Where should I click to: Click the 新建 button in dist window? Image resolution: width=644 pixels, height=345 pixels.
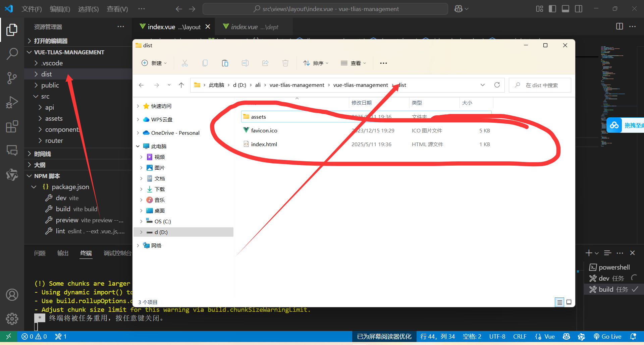(154, 63)
